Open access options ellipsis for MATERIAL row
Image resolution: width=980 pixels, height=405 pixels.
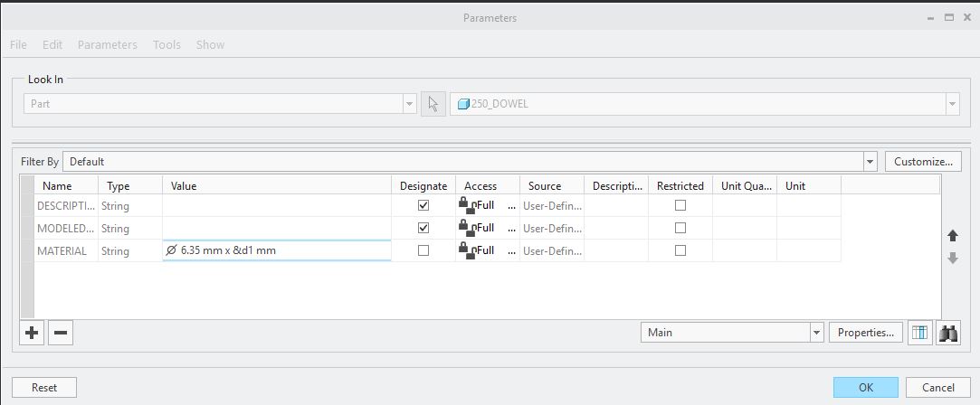coord(512,250)
